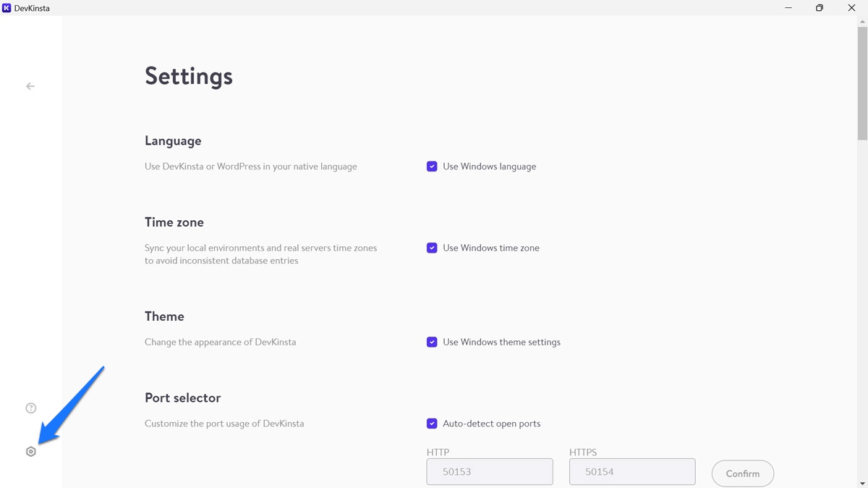868x488 pixels.
Task: Click the settings gear icon in sidebar
Action: pyautogui.click(x=30, y=452)
